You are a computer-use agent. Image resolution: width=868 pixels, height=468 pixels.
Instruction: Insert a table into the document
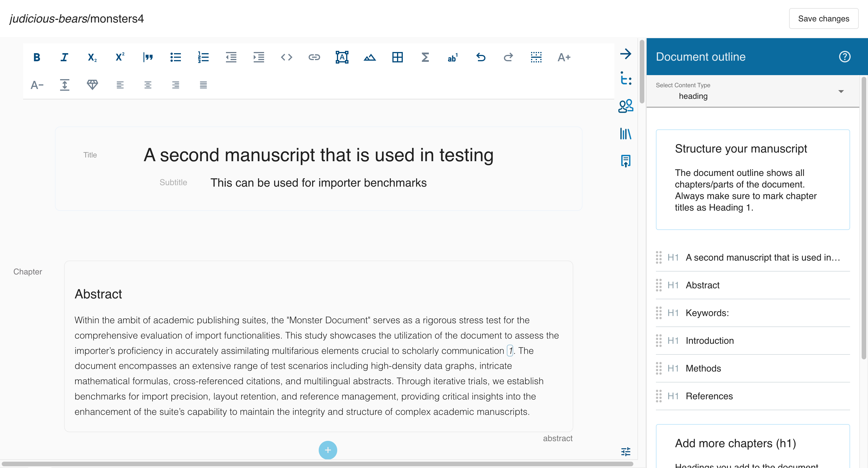(398, 57)
